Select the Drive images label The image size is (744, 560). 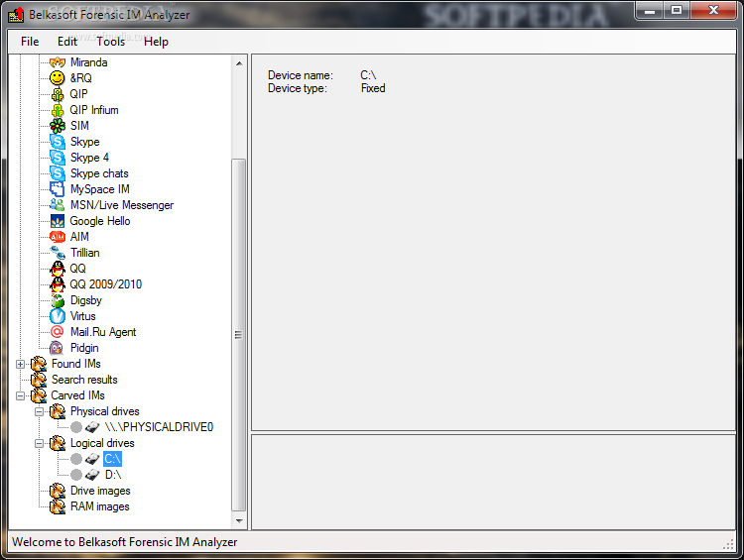coord(100,491)
